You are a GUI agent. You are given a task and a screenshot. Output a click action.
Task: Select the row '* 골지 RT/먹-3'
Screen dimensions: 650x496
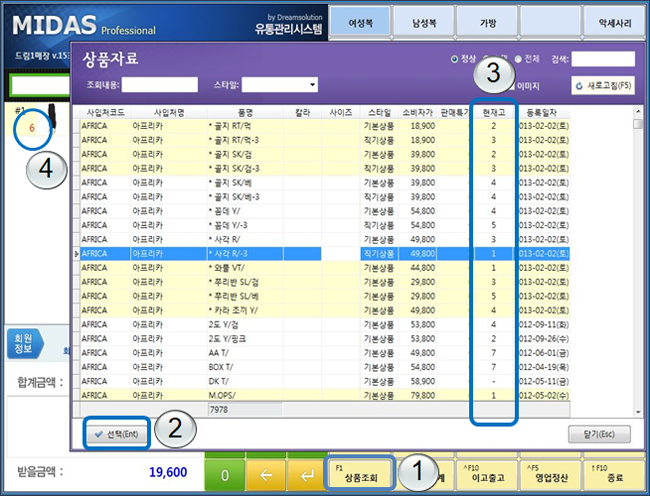tap(325, 140)
